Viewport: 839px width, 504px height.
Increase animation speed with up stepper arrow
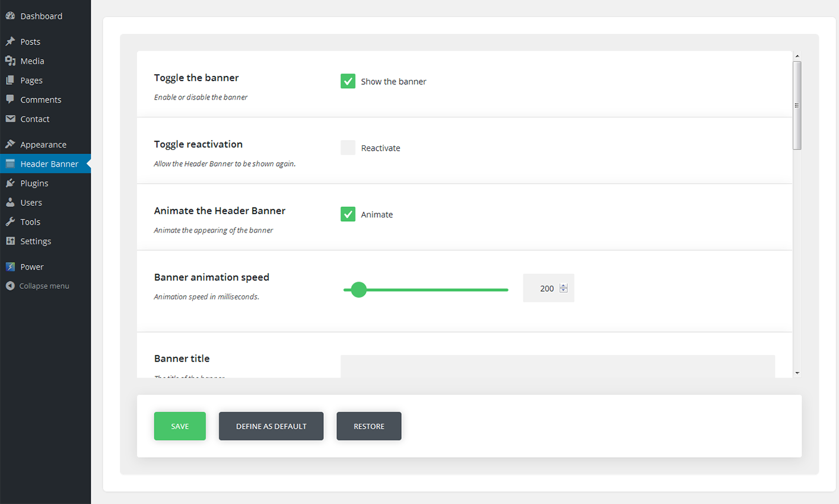564,286
